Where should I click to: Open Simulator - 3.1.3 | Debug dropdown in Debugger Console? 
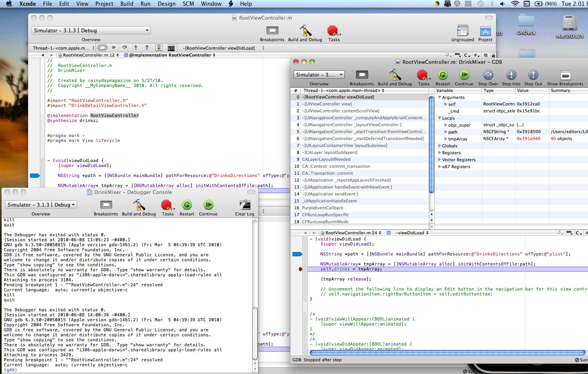coord(41,205)
